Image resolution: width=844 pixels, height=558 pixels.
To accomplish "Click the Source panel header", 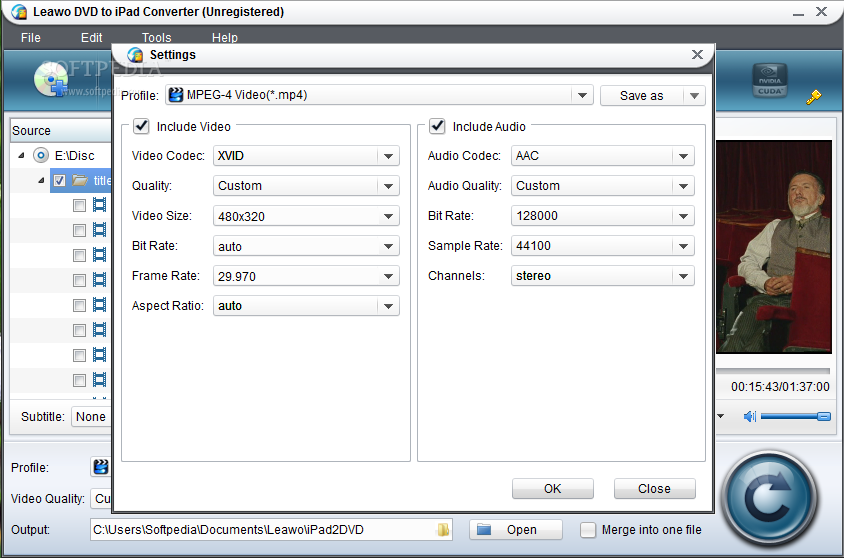I will point(61,131).
